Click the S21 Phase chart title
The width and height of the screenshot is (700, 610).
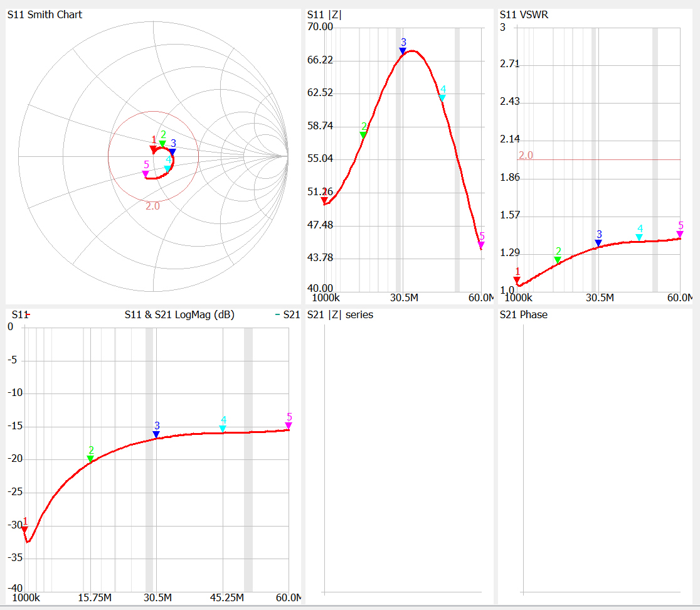click(x=523, y=314)
